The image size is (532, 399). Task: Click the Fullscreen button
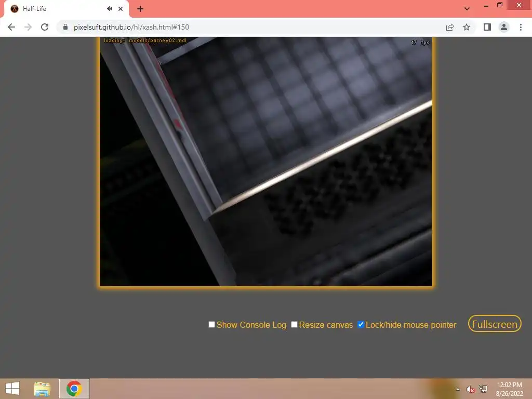tap(495, 324)
